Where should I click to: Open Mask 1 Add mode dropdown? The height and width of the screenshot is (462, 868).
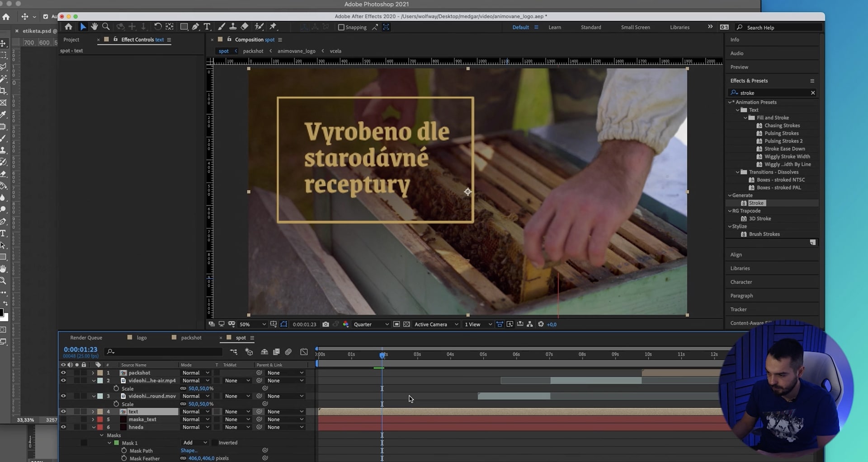195,443
